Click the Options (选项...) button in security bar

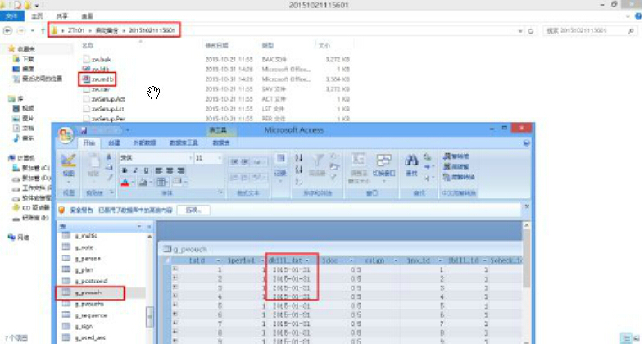click(193, 210)
